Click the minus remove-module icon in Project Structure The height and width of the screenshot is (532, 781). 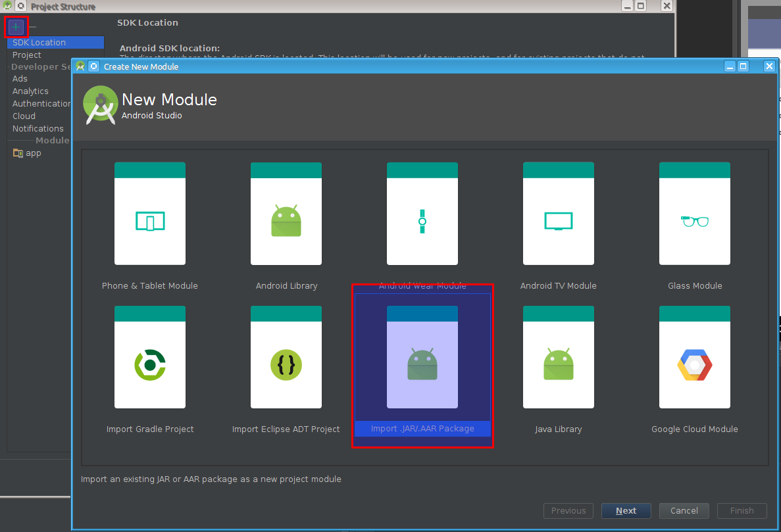point(32,27)
